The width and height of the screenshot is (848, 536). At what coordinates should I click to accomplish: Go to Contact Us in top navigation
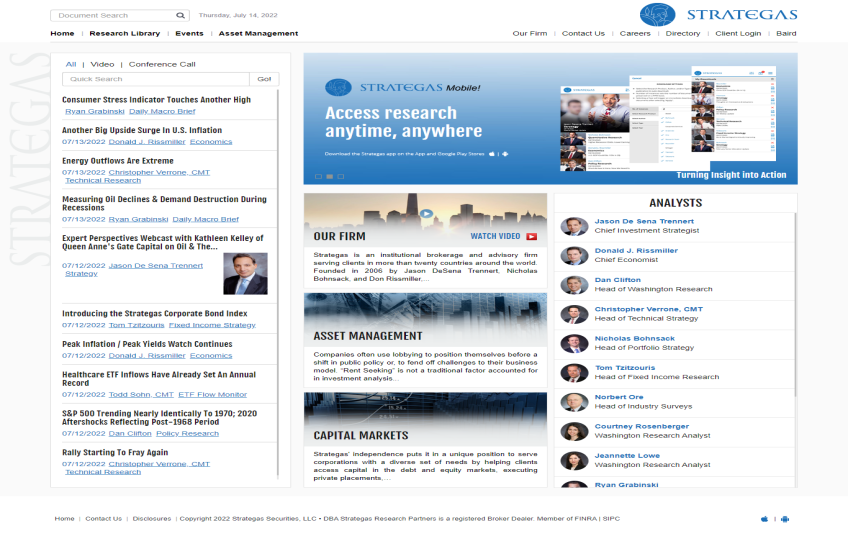click(x=583, y=34)
